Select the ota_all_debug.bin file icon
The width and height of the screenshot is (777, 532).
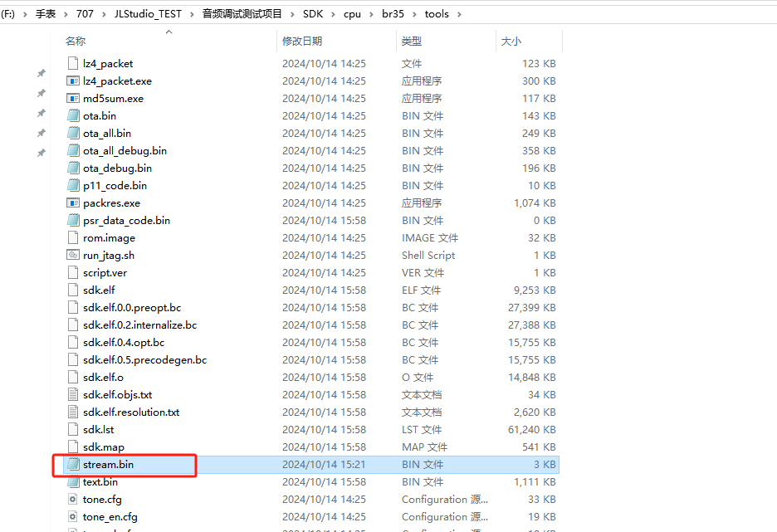[x=73, y=150]
